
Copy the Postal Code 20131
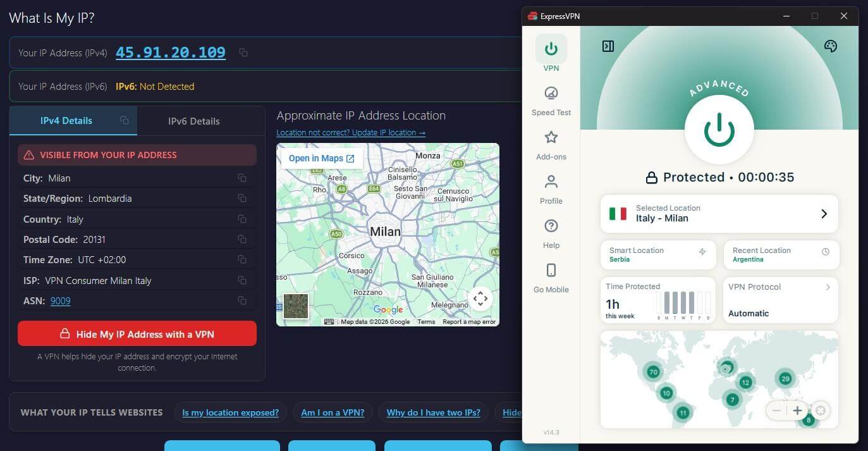[242, 239]
